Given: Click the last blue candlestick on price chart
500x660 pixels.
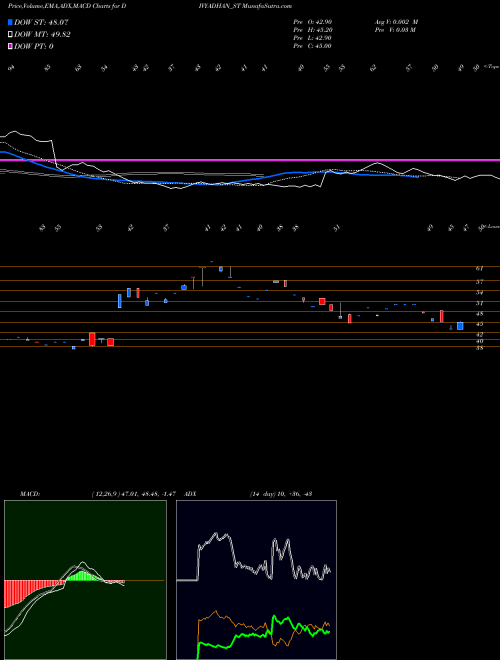Looking at the screenshot, I should click(460, 326).
